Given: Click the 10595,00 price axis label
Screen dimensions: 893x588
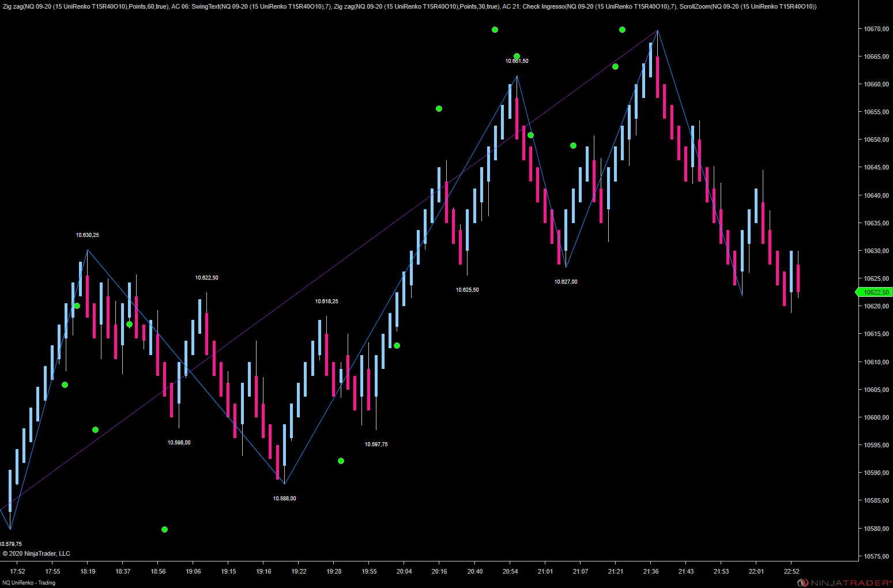Looking at the screenshot, I should tap(876, 445).
